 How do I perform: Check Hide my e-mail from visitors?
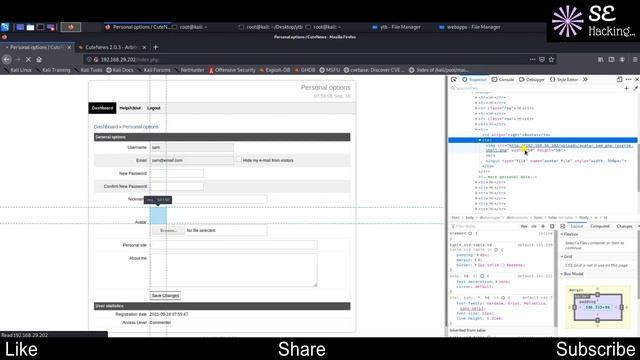tap(239, 160)
